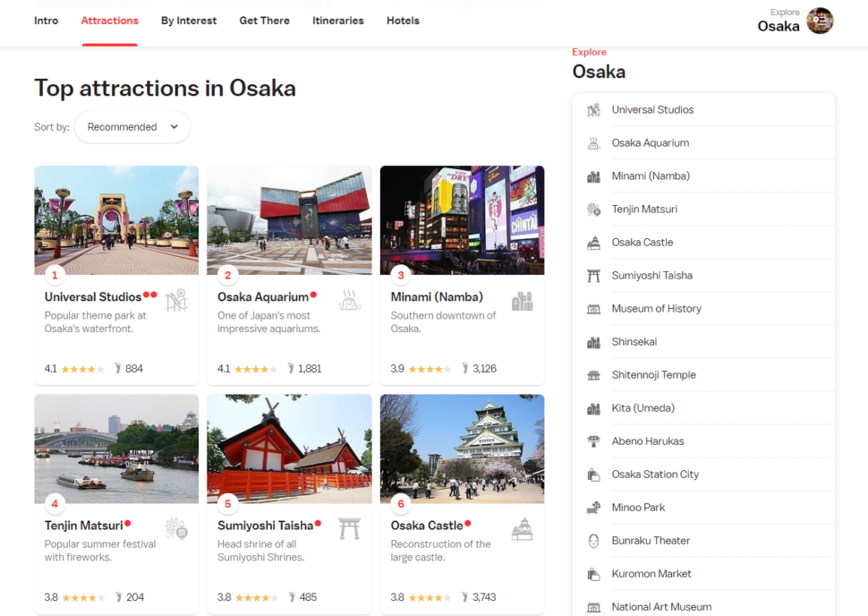Screen dimensions: 868x616
Task: Open the Recommended sort dropdown
Action: (132, 127)
